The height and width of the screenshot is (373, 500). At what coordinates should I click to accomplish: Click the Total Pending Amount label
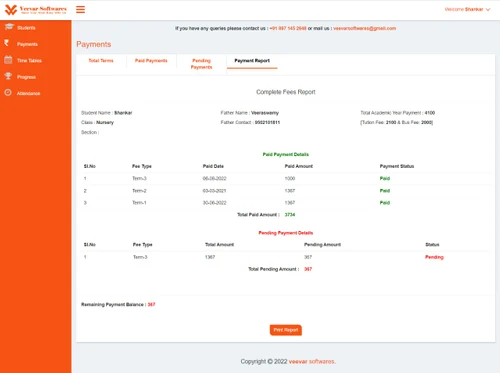coord(274,269)
